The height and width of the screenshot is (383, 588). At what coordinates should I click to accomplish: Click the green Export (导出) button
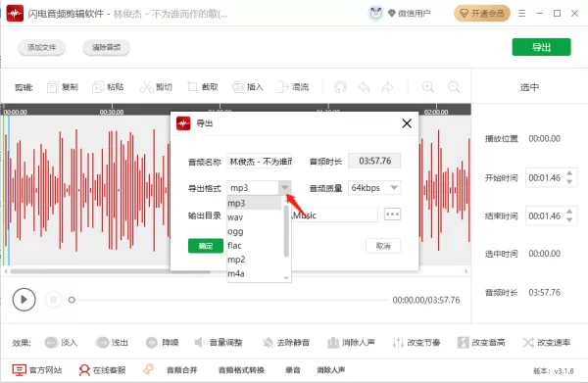tap(542, 47)
